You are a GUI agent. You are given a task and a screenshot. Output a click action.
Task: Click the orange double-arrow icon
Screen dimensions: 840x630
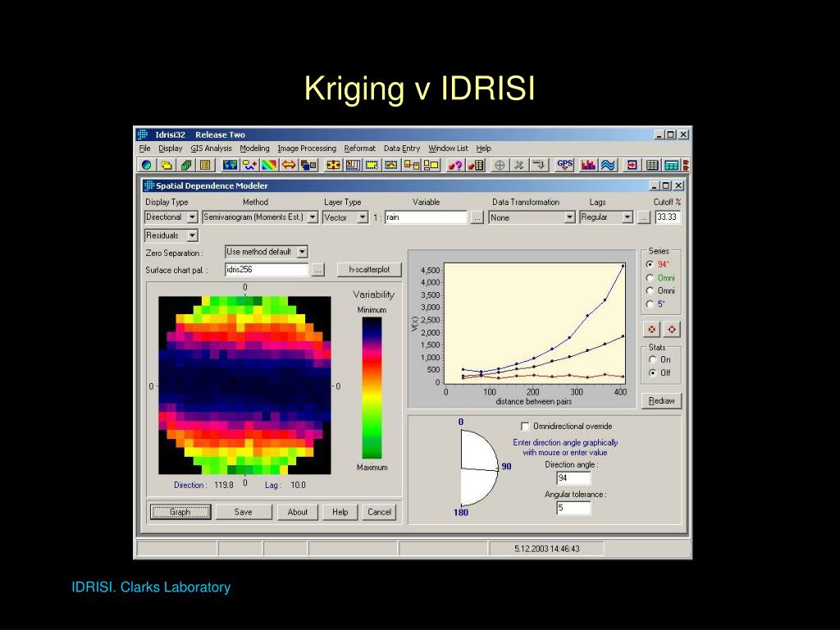289,165
